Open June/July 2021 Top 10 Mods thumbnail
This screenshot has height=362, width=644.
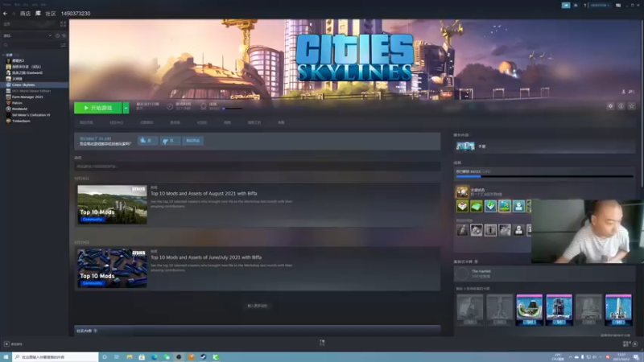[x=112, y=268]
